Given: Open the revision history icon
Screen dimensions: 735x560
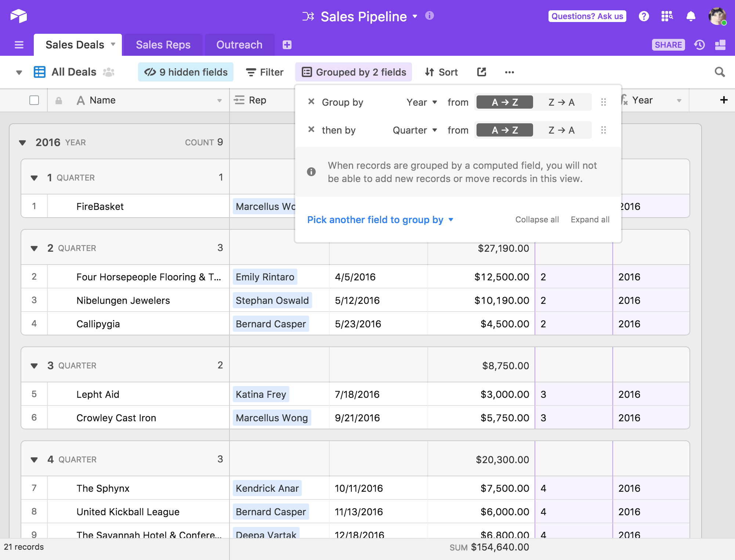Looking at the screenshot, I should coord(699,45).
